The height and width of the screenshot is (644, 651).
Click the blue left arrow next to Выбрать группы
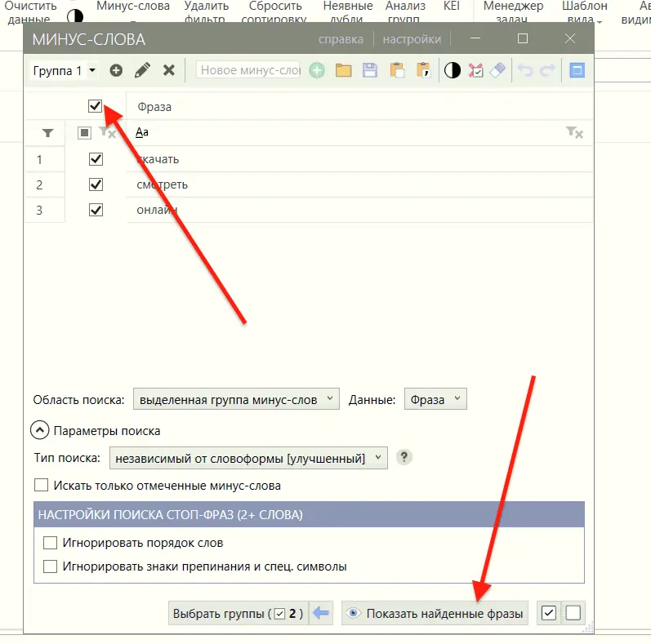[x=320, y=612]
